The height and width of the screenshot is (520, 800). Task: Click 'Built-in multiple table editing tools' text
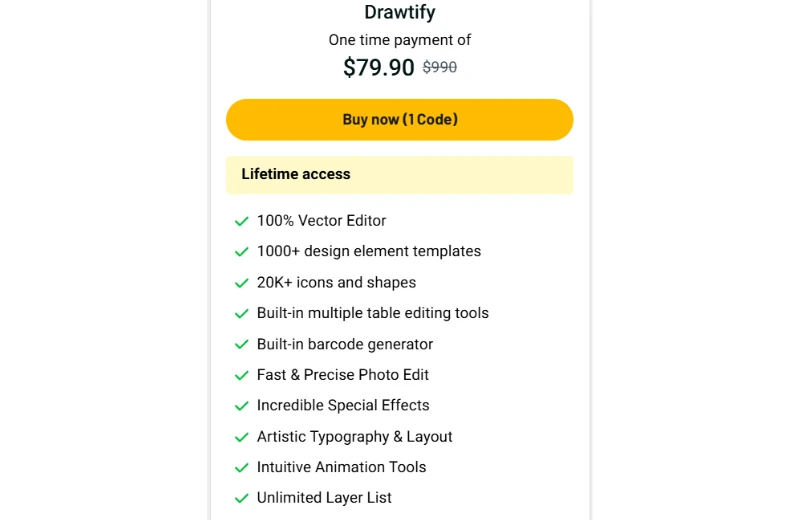point(373,313)
